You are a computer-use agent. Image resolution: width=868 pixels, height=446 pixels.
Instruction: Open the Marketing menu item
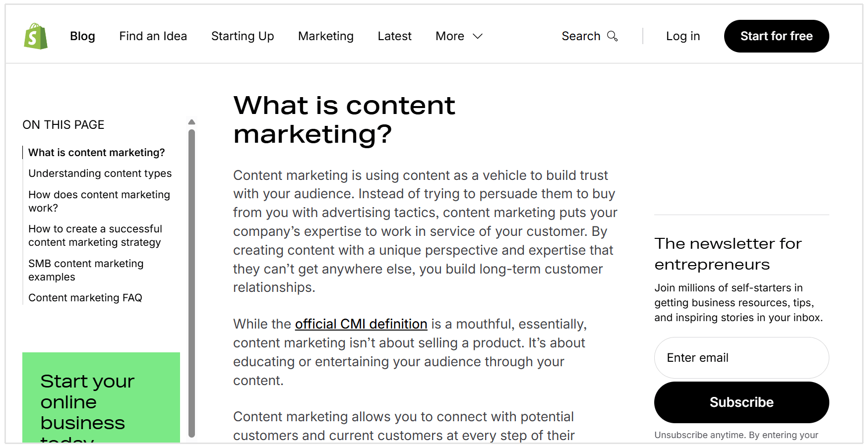click(x=325, y=36)
